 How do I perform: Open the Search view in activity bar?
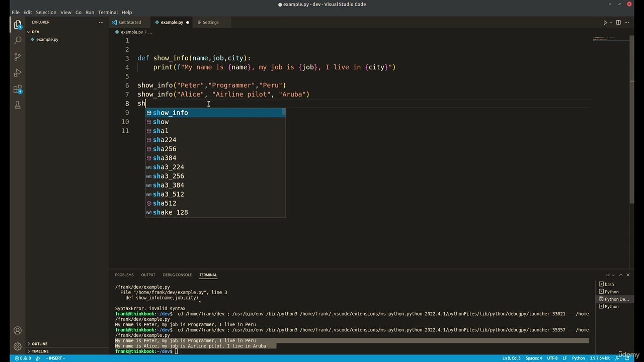pyautogui.click(x=18, y=40)
